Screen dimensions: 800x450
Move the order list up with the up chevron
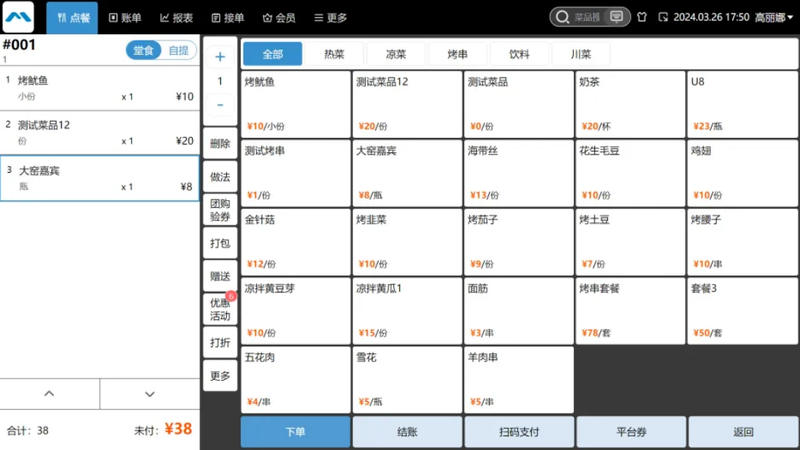[49, 394]
